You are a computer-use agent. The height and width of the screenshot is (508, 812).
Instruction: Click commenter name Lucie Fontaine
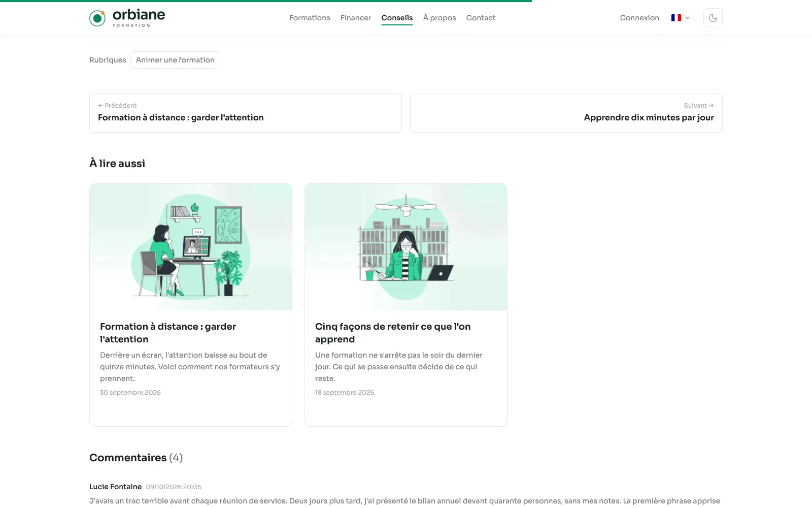[116, 487]
